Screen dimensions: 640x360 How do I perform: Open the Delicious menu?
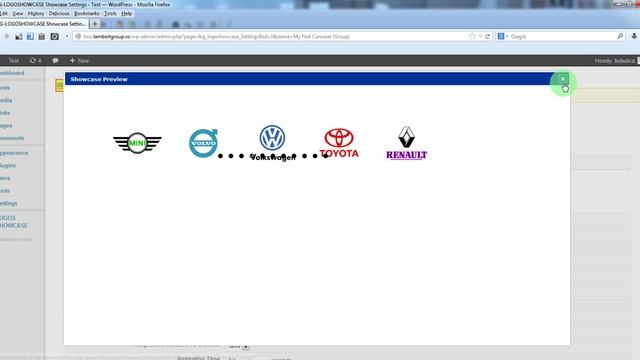click(59, 13)
